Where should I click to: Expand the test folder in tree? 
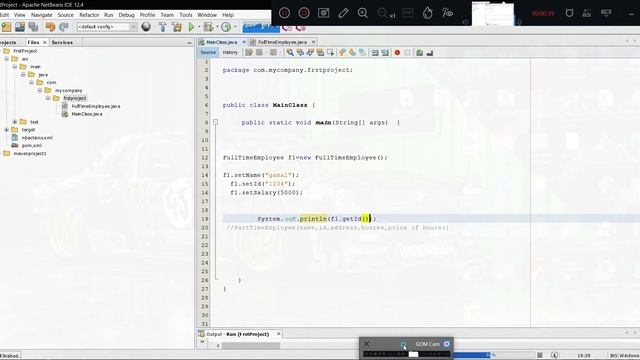tap(15, 122)
